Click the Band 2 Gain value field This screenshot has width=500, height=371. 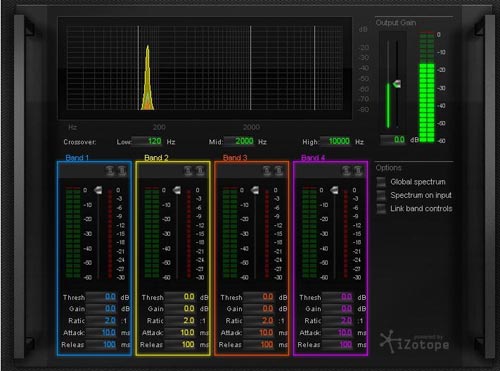pyautogui.click(x=180, y=309)
